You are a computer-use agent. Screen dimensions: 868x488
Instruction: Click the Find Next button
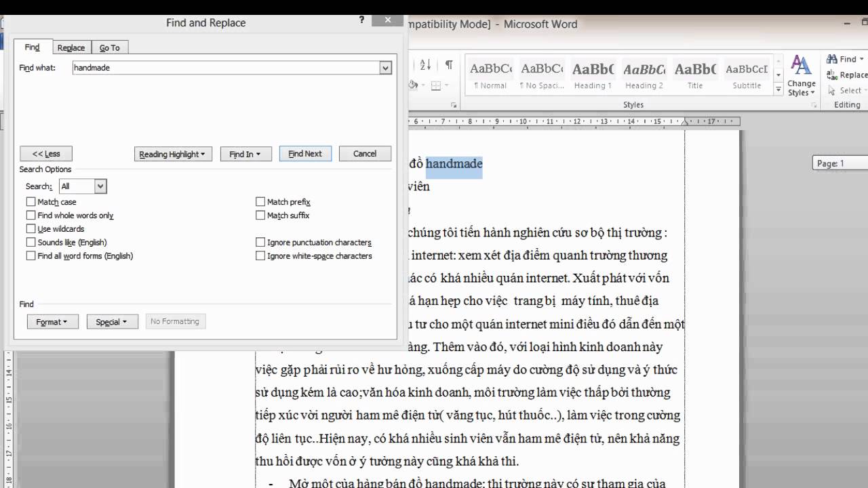305,154
